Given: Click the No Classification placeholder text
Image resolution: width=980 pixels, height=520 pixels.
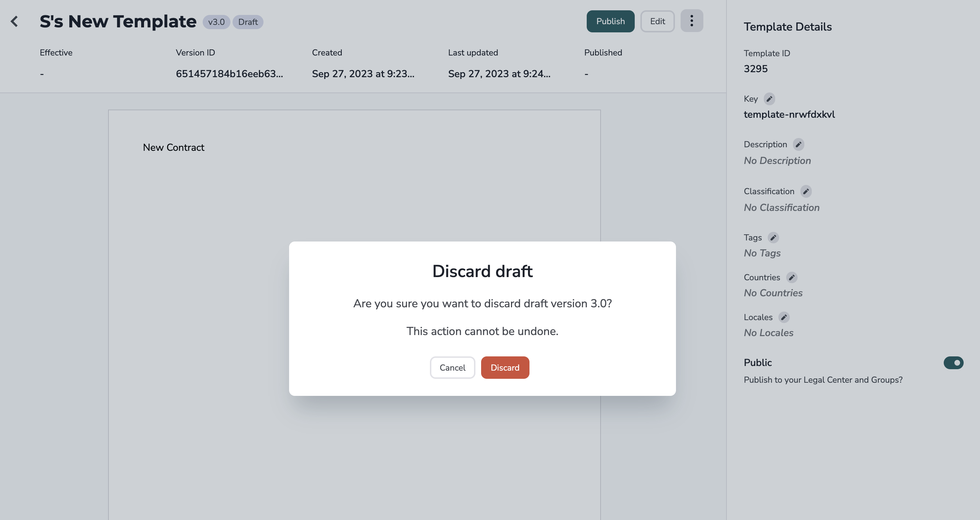Looking at the screenshot, I should click(782, 208).
